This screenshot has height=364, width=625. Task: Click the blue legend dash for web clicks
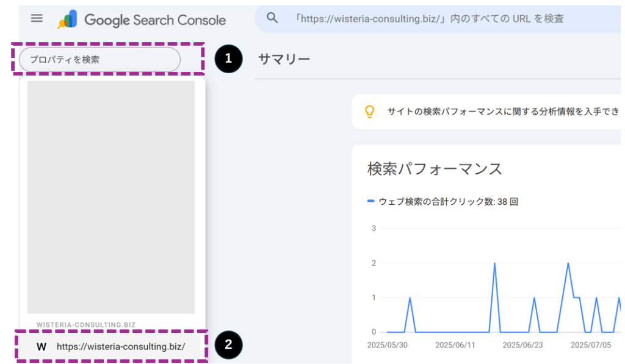coord(370,201)
